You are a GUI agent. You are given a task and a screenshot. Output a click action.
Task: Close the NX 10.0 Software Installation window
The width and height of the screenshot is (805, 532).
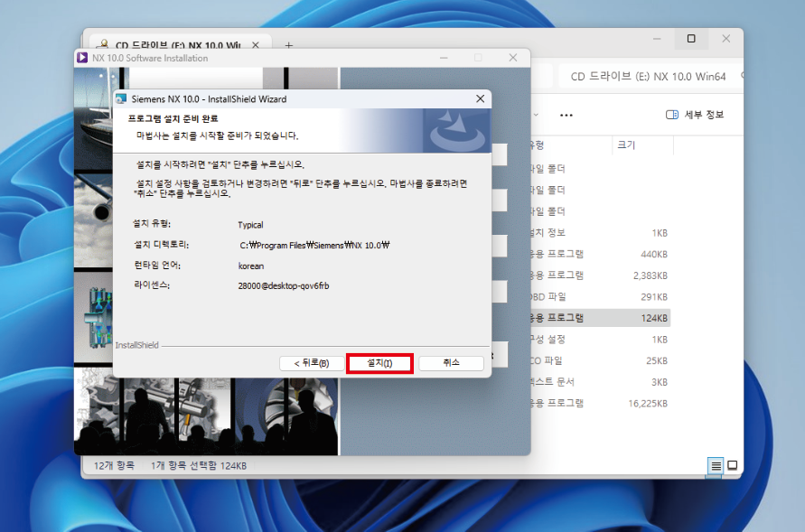click(x=513, y=58)
